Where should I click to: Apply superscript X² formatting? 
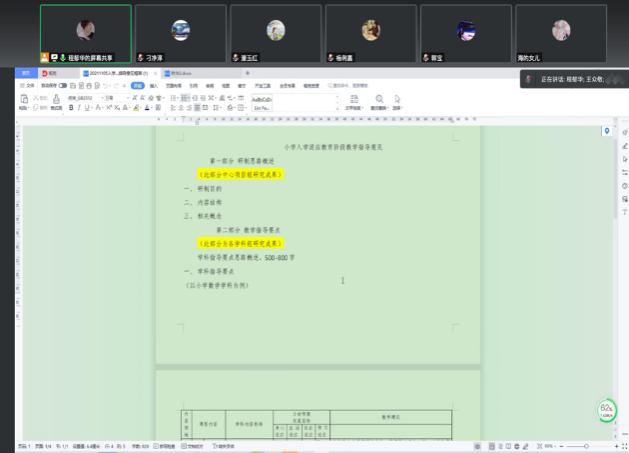click(109, 108)
